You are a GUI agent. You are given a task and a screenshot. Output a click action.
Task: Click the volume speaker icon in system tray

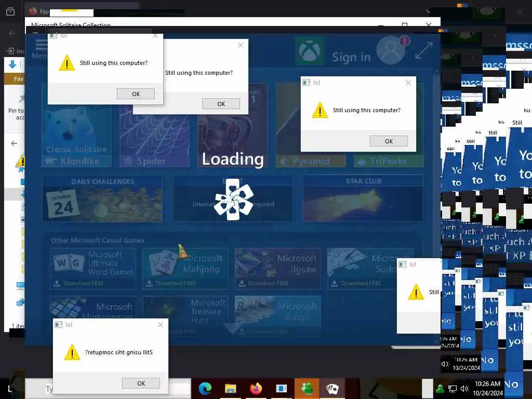coord(464,389)
